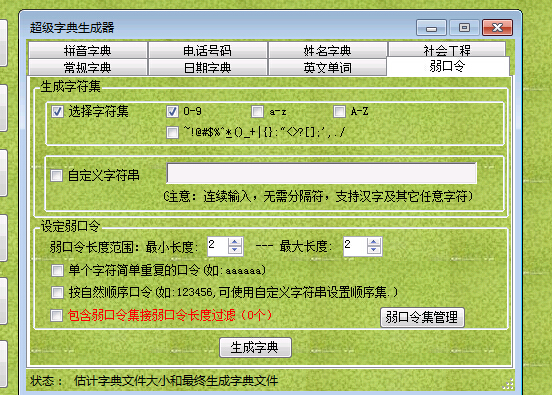Viewport: 552px width, 395px height.
Task: Select the 弱口令 tab
Action: click(448, 66)
